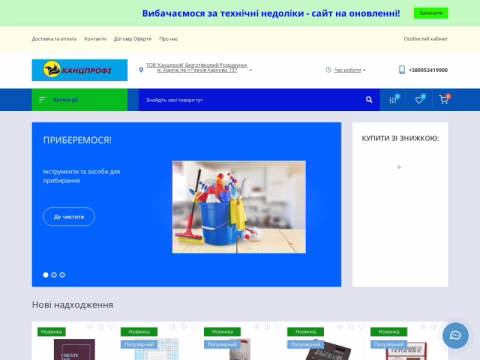This screenshot has height=360, width=480.
Task: Close the technical notice banner with Зачинити
Action: [431, 13]
